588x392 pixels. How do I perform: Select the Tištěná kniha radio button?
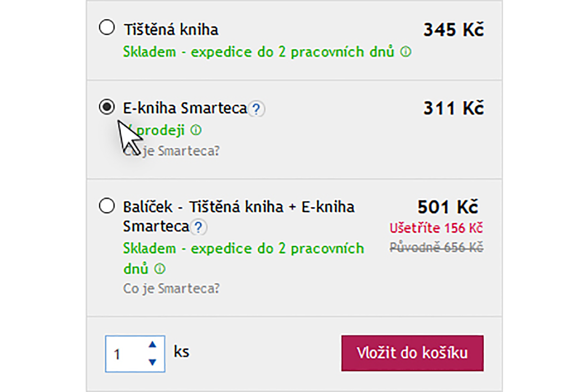point(107,28)
